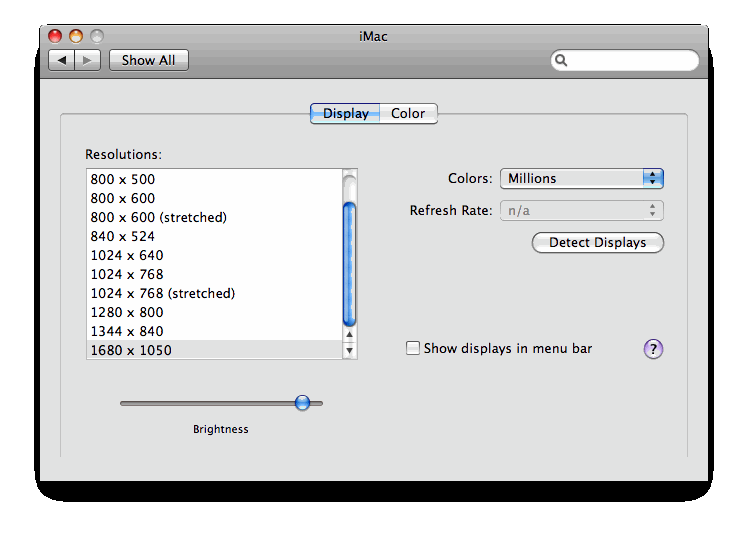
Task: Click the Brightness slider knob
Action: (302, 403)
